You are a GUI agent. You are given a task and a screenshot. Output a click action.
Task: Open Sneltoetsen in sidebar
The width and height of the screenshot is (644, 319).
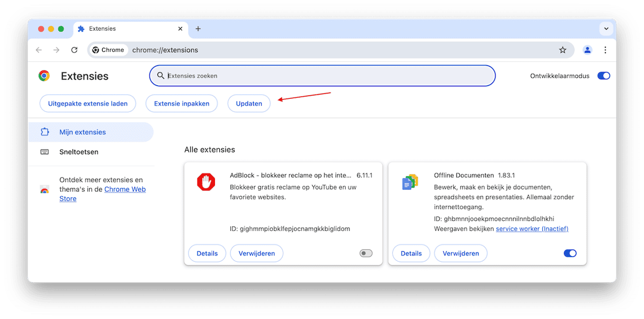(x=91, y=152)
